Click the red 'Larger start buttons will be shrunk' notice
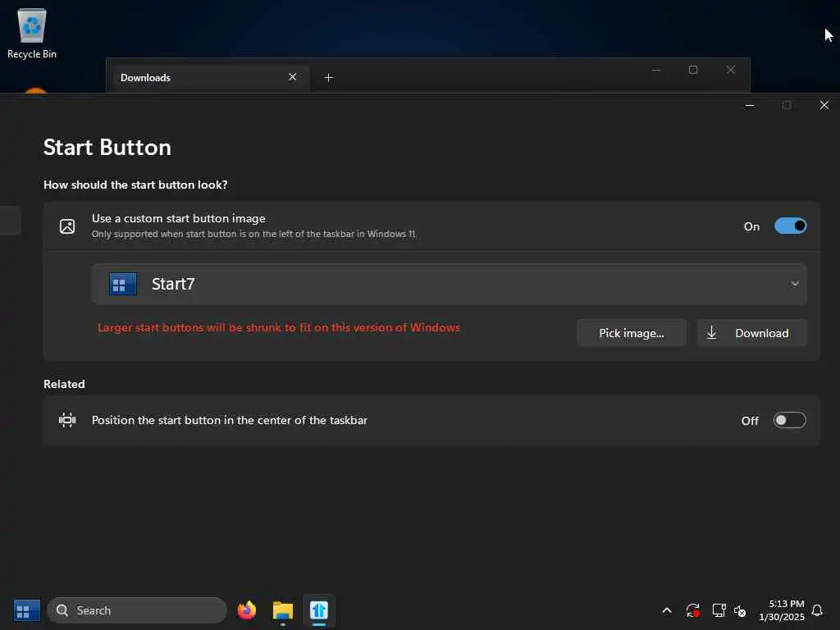Image resolution: width=840 pixels, height=630 pixels. pyautogui.click(x=279, y=327)
